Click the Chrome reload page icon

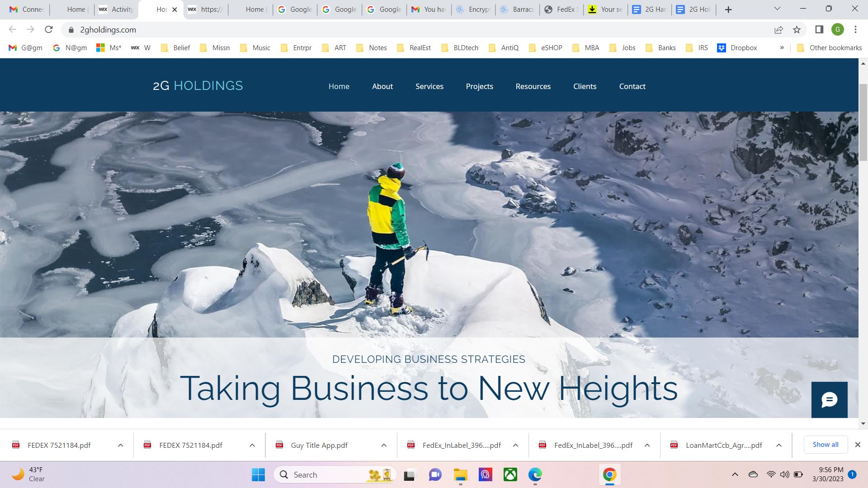click(x=49, y=29)
